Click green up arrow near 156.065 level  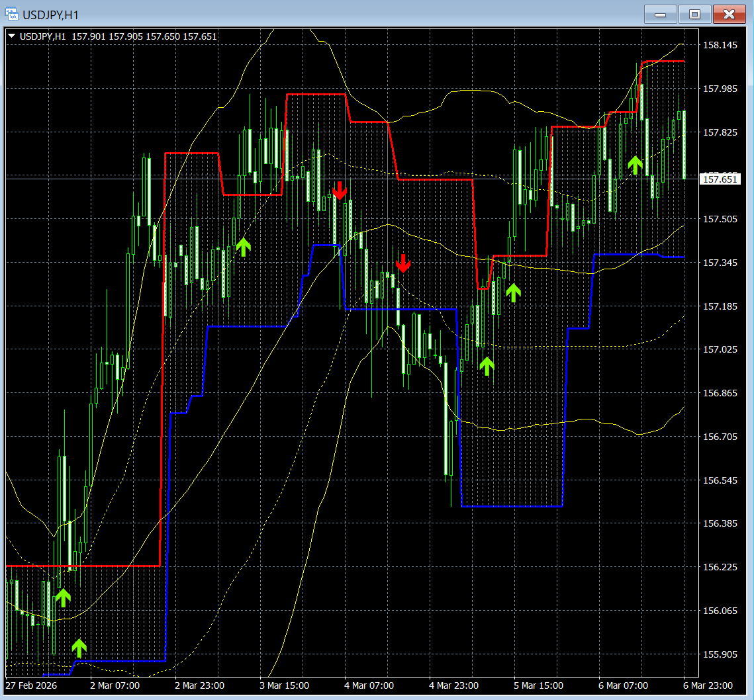[63, 597]
